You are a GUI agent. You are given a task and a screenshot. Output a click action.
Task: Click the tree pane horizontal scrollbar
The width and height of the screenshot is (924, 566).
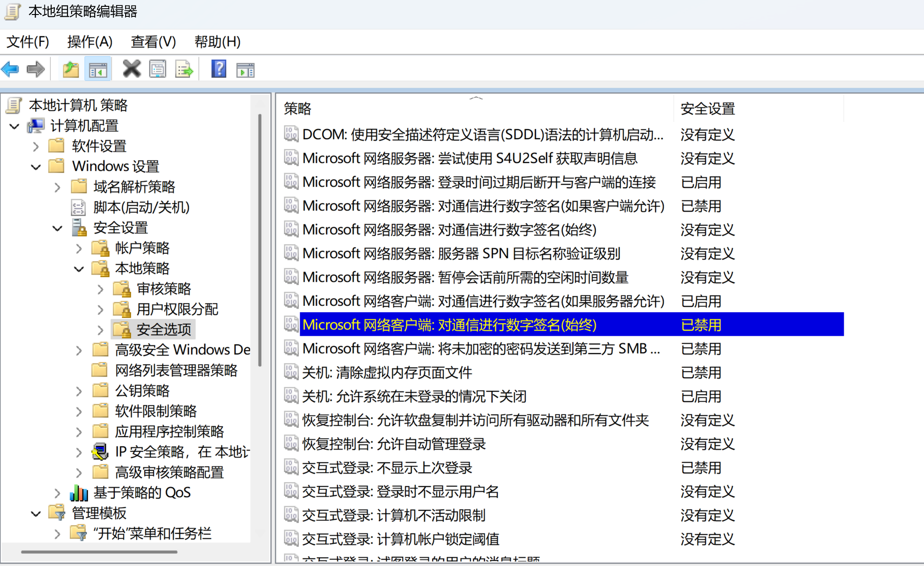(x=99, y=551)
